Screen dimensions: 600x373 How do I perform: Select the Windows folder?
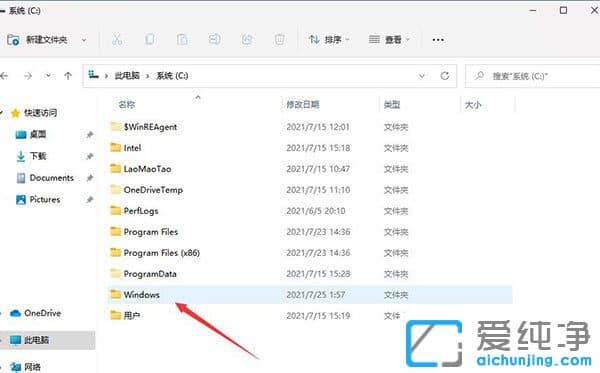click(310, 295)
